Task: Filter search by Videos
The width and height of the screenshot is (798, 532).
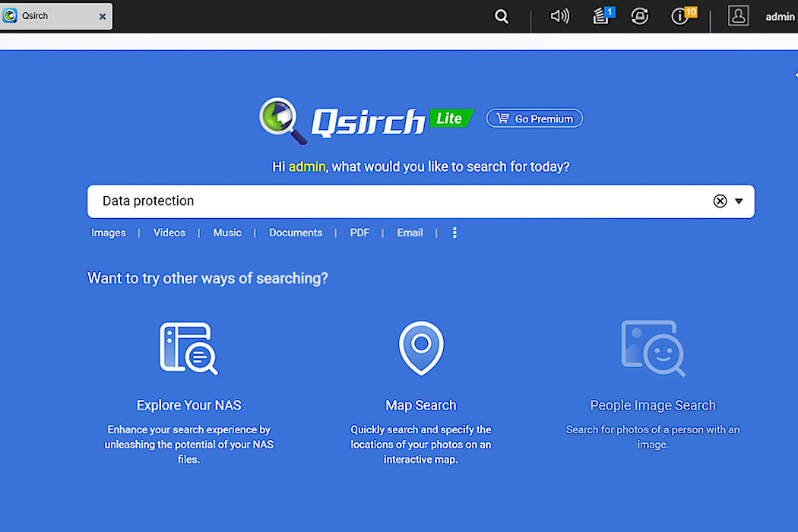Action: [169, 233]
